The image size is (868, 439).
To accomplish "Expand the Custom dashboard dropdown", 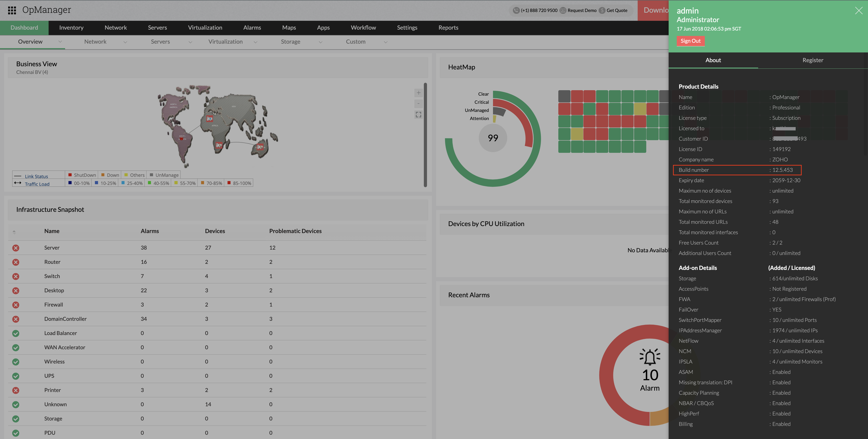I will [385, 42].
